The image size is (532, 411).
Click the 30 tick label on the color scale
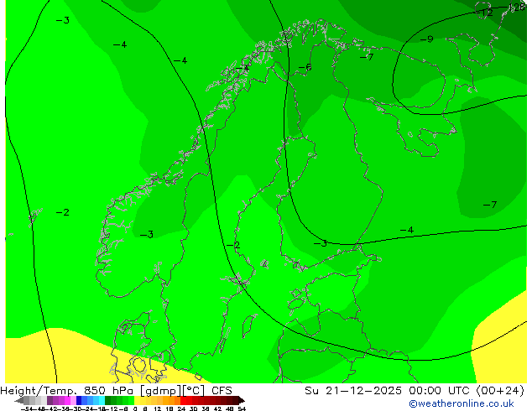(193, 408)
